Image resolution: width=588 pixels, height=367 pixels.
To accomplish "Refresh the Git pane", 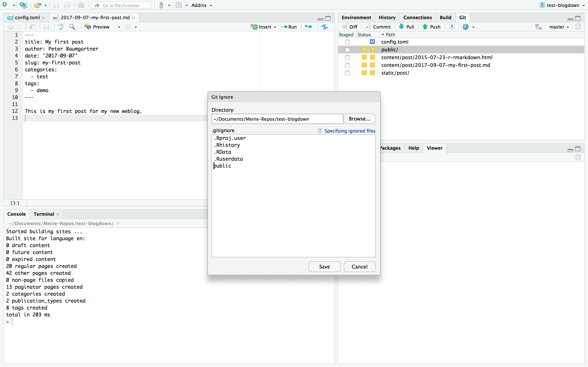I will (578, 27).
